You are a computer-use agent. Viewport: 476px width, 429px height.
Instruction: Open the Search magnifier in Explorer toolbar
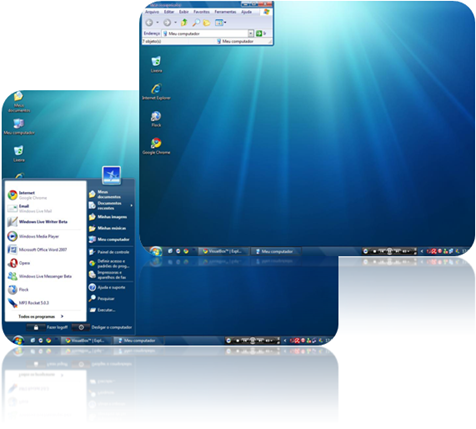coord(196,23)
